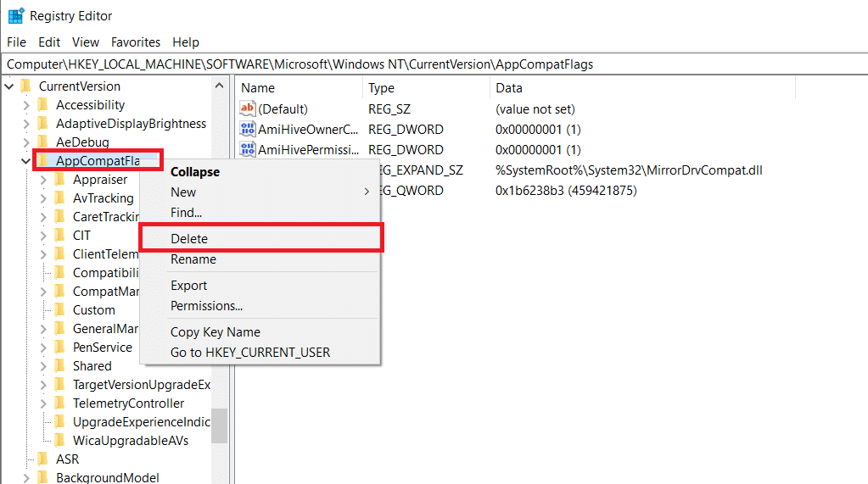Image resolution: width=868 pixels, height=484 pixels.
Task: Click the AmiHiveOwnerC... DWORD value icon
Action: tap(248, 129)
